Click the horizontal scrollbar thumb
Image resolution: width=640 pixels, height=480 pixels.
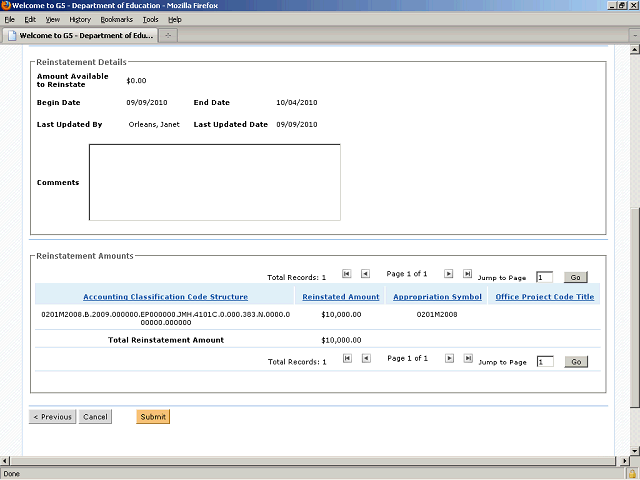point(313,461)
